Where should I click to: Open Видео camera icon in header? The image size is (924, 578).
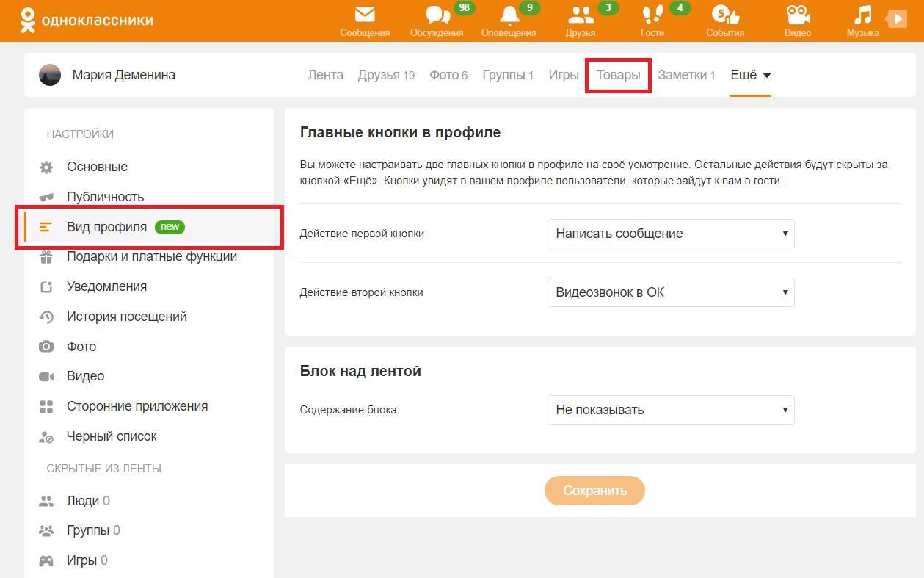(798, 15)
